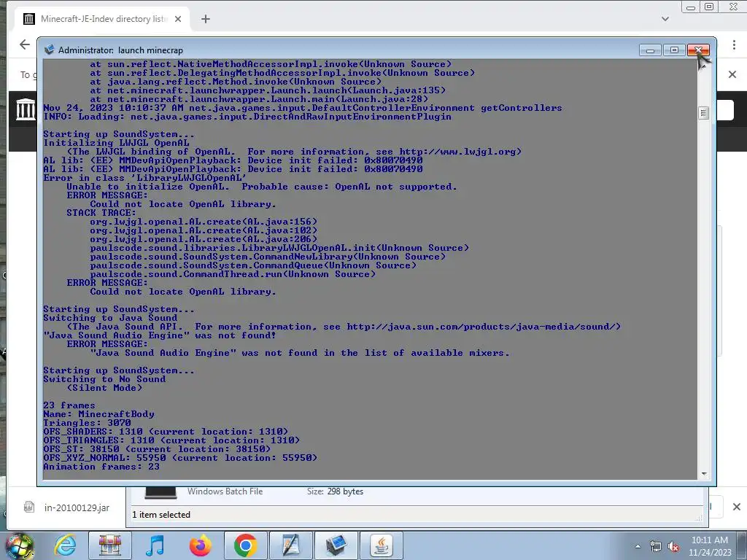This screenshot has width=747, height=560.
Task: Click the console vertical scrollbar thumb
Action: pyautogui.click(x=704, y=113)
